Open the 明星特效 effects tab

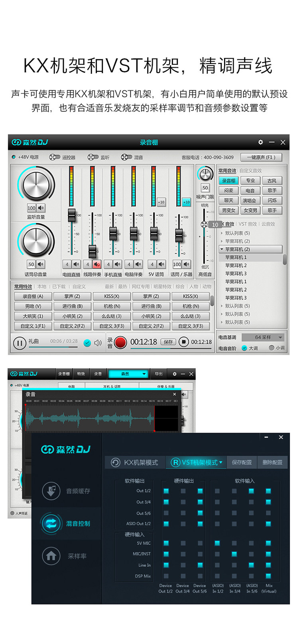(162, 287)
